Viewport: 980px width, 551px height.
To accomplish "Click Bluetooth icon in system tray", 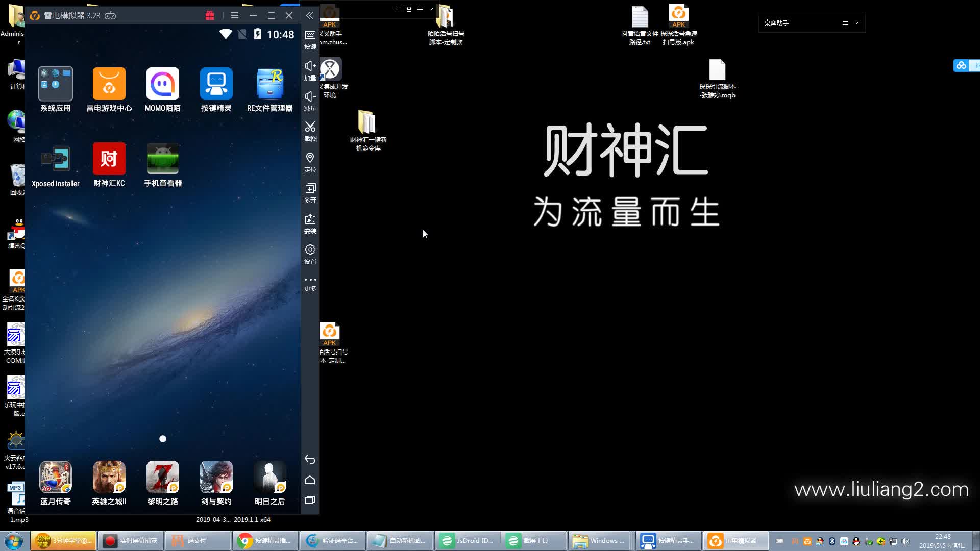I will coord(831,541).
